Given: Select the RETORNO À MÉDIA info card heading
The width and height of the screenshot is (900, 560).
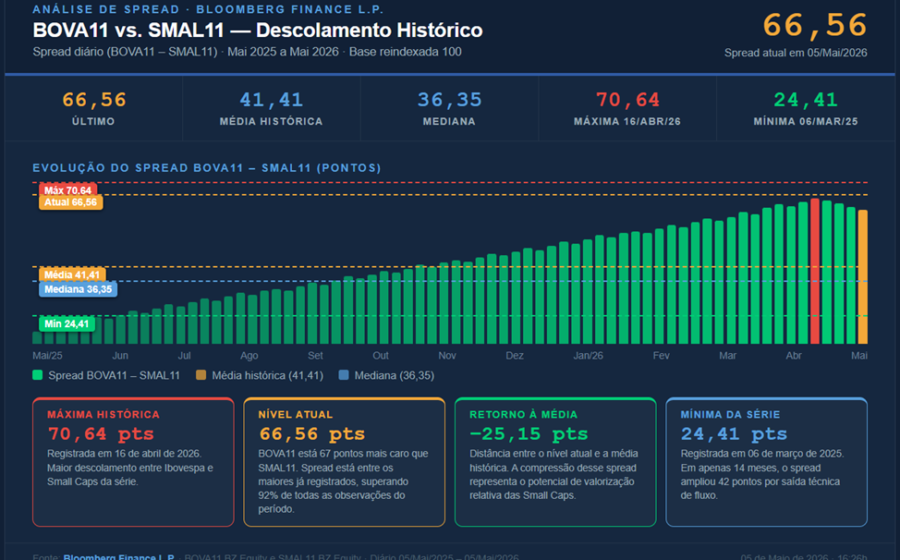Looking at the screenshot, I should (523, 414).
